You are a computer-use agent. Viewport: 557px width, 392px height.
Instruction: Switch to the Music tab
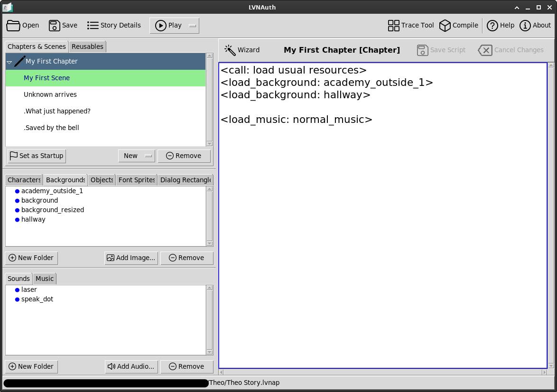[44, 279]
